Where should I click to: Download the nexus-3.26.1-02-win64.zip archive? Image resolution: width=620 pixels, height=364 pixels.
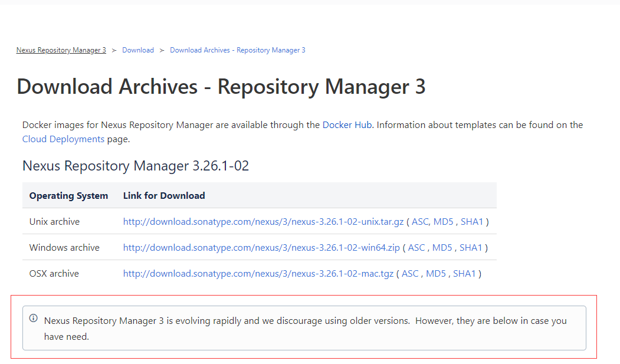coord(261,248)
